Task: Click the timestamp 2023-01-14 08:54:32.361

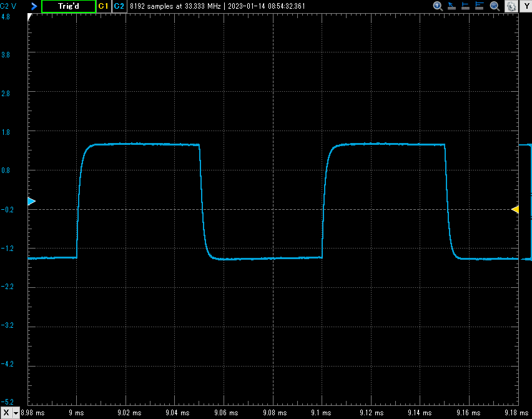Action: [x=267, y=6]
